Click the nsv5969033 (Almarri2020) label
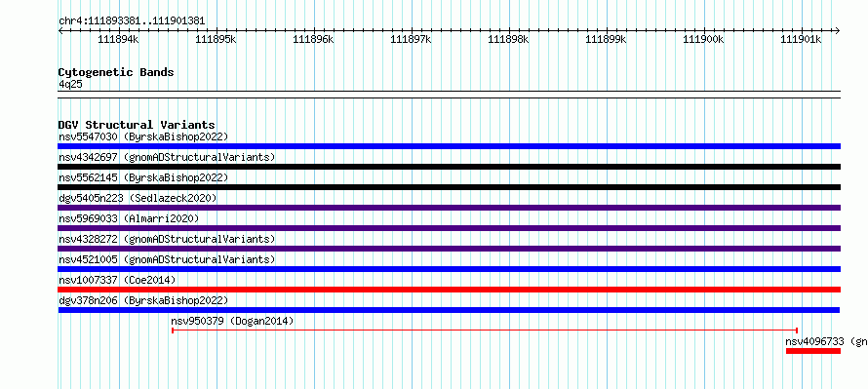Screen dimensions: 868x389 click(x=129, y=218)
